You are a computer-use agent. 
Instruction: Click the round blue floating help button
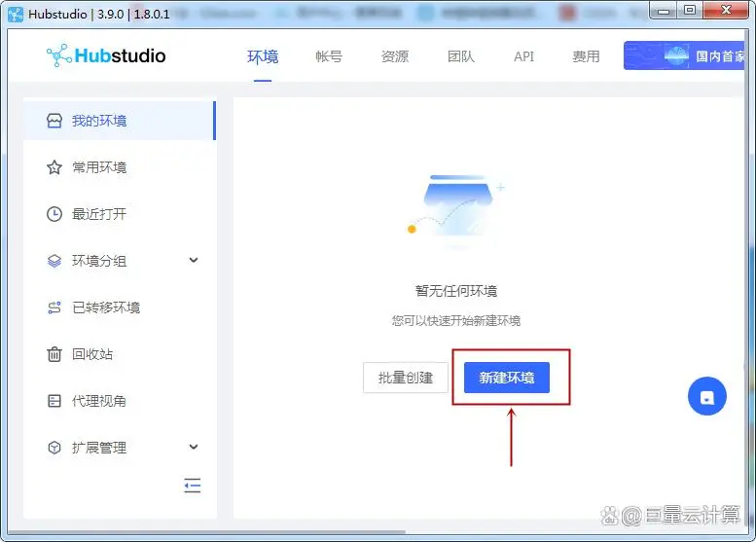[706, 396]
